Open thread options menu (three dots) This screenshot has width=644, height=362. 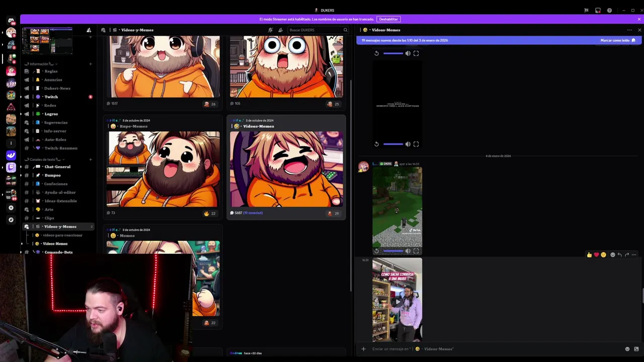pyautogui.click(x=629, y=30)
